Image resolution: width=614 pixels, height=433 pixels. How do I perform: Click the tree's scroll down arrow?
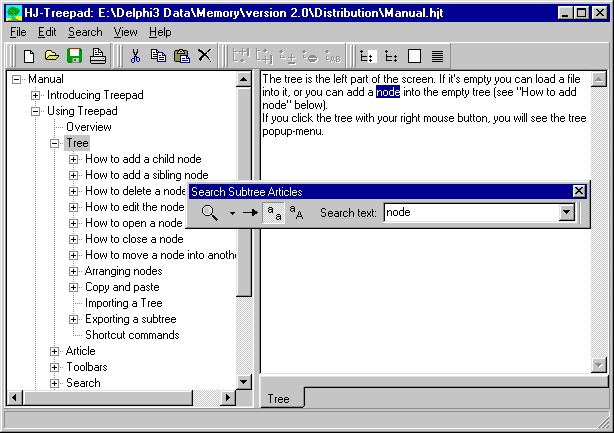[244, 382]
